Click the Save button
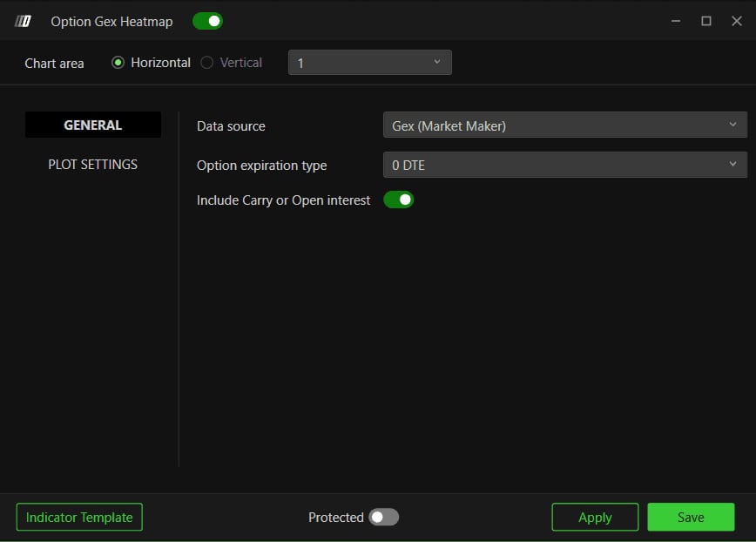 point(691,517)
